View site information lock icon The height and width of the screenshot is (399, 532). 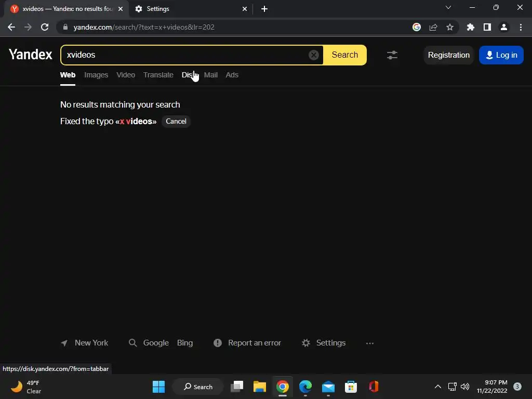pos(65,27)
